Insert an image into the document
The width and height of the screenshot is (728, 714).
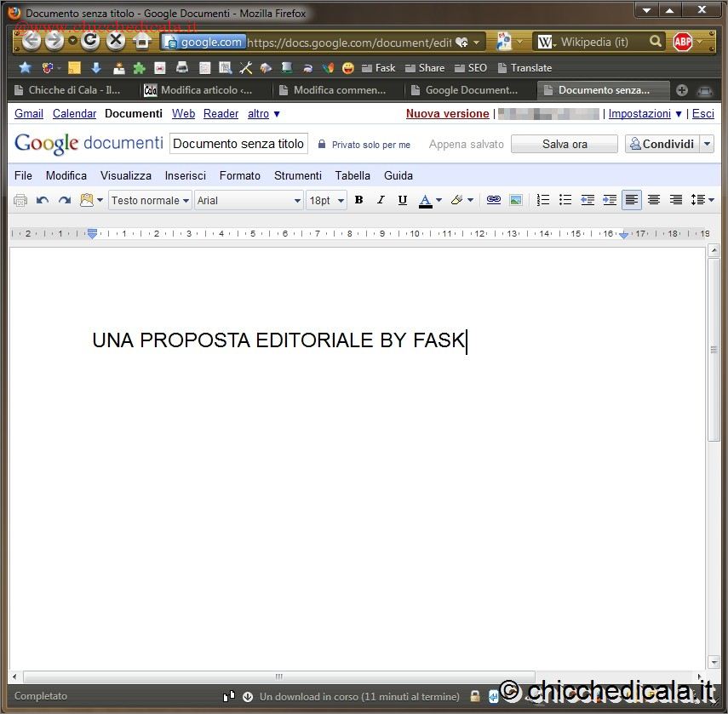515,200
